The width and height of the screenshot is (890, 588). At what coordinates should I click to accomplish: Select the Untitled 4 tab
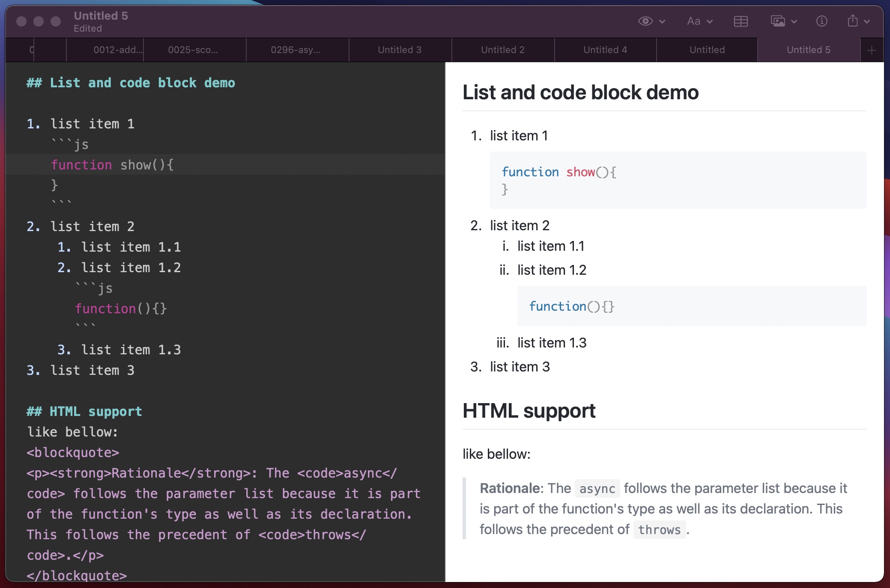tap(605, 50)
